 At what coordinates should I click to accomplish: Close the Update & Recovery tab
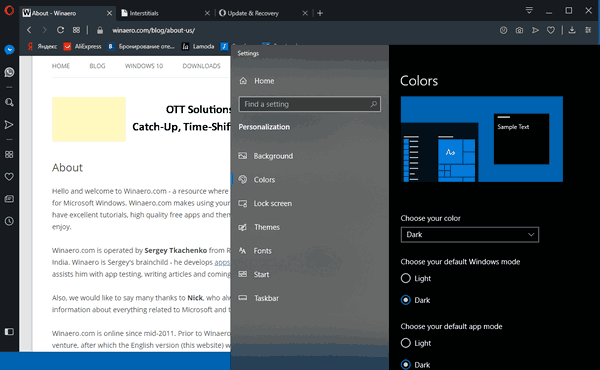[305, 13]
